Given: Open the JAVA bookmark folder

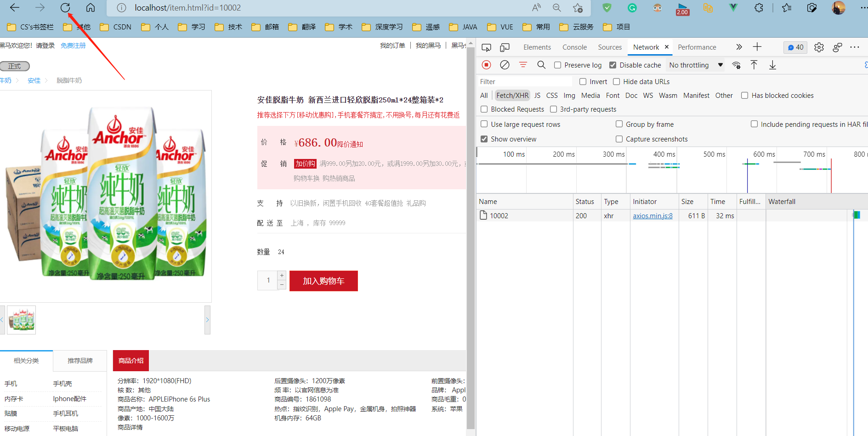Looking at the screenshot, I should pyautogui.click(x=463, y=27).
